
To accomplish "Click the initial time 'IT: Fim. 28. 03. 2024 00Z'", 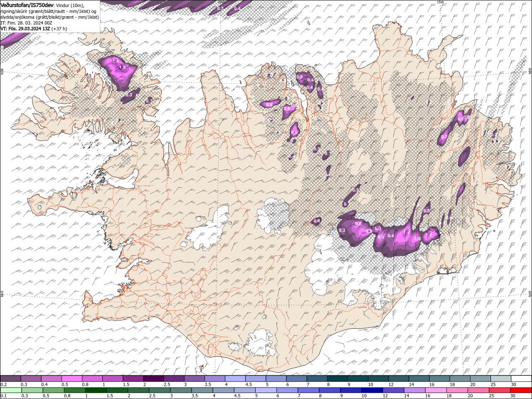I will tap(26, 22).
